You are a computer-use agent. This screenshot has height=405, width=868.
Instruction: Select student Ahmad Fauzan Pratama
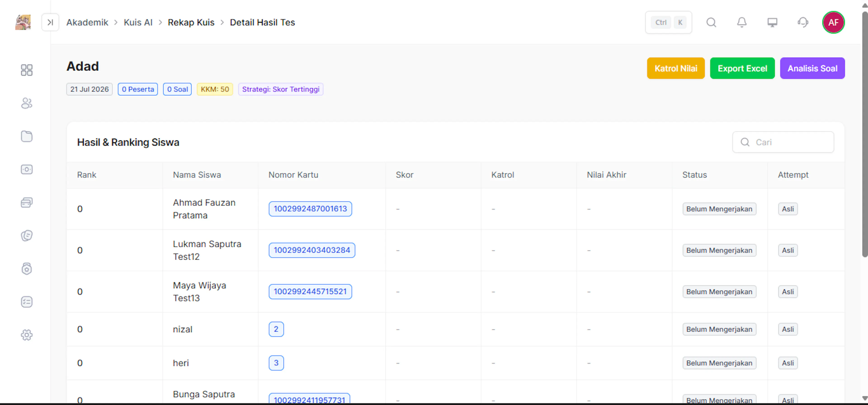(x=204, y=209)
